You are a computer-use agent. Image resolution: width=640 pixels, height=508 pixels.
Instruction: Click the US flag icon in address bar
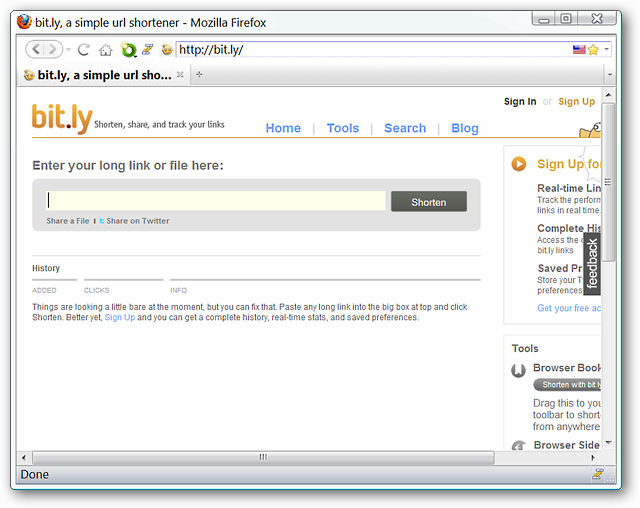[579, 50]
